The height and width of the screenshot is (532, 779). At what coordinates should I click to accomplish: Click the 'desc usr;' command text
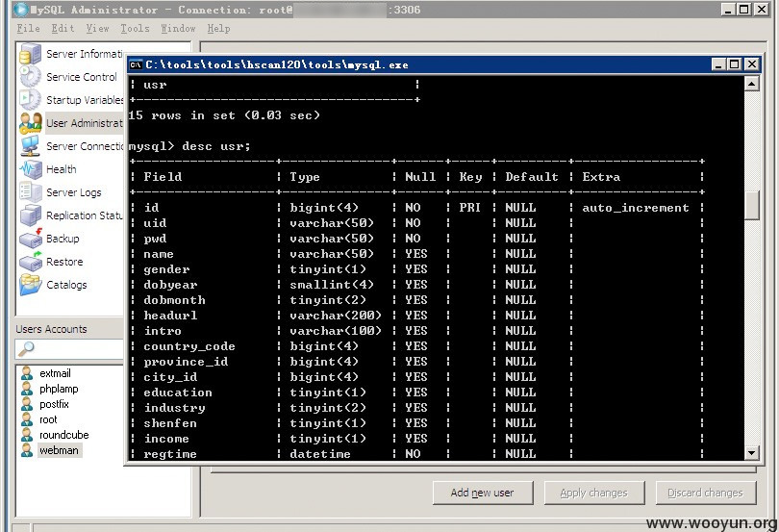click(216, 146)
